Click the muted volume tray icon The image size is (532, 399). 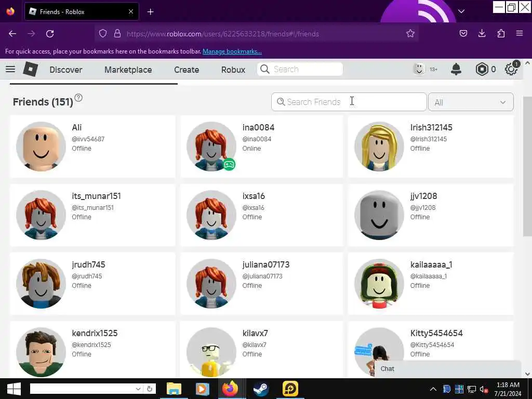pyautogui.click(x=484, y=389)
